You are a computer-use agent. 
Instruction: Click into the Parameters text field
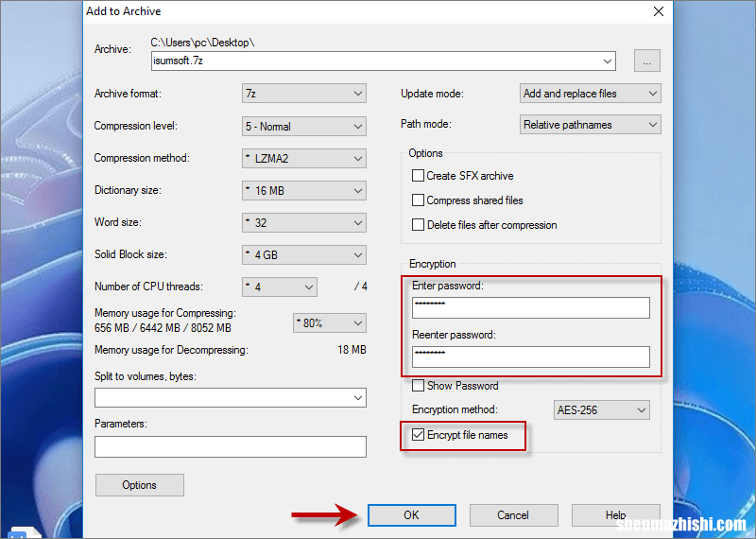[230, 447]
